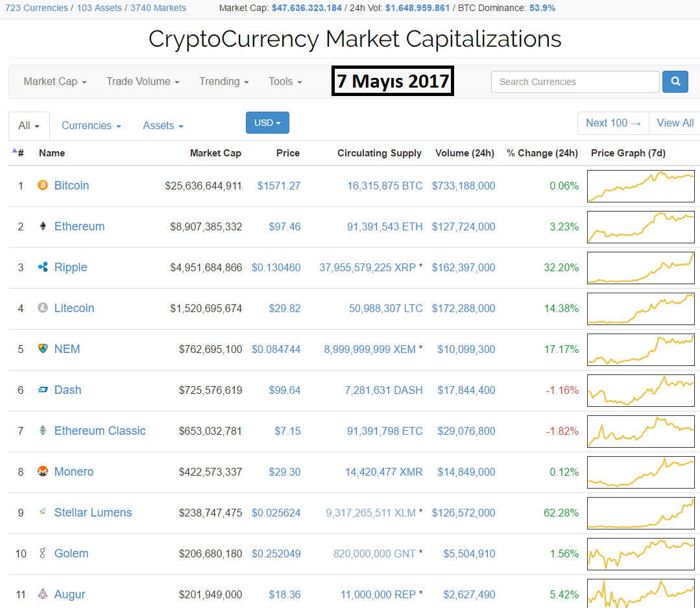This screenshot has width=700, height=608.
Task: Sort by % Change (24h) column header
Action: (x=542, y=153)
